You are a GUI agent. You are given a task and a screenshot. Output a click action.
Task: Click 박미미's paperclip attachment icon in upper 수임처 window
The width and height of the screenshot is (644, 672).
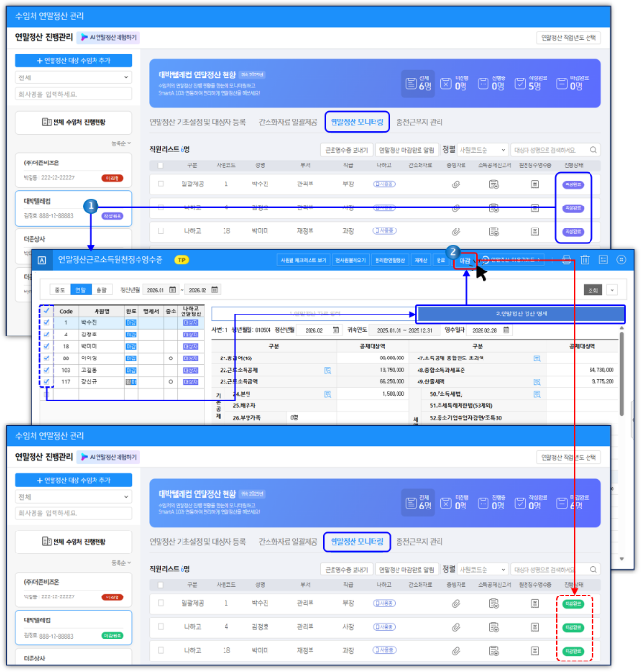point(456,231)
